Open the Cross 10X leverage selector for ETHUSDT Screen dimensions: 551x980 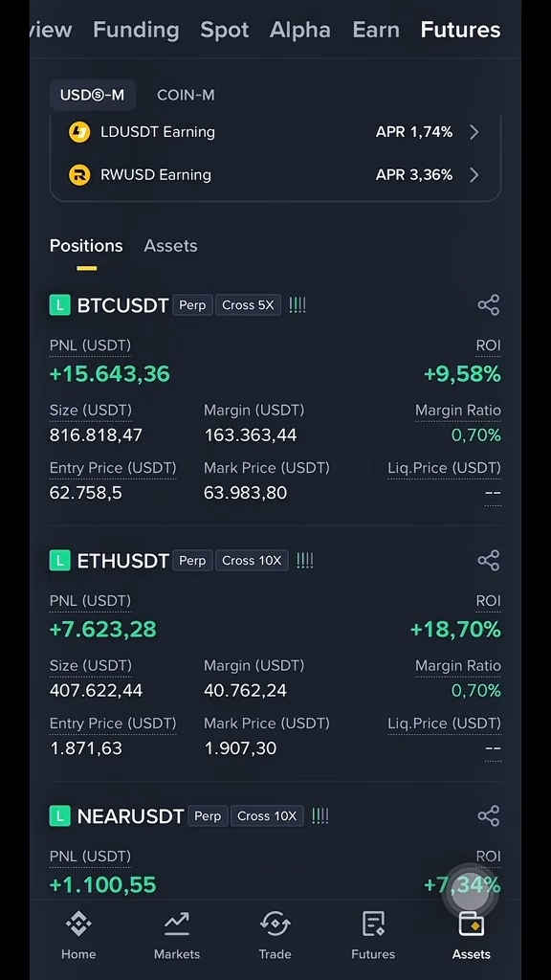coord(252,561)
